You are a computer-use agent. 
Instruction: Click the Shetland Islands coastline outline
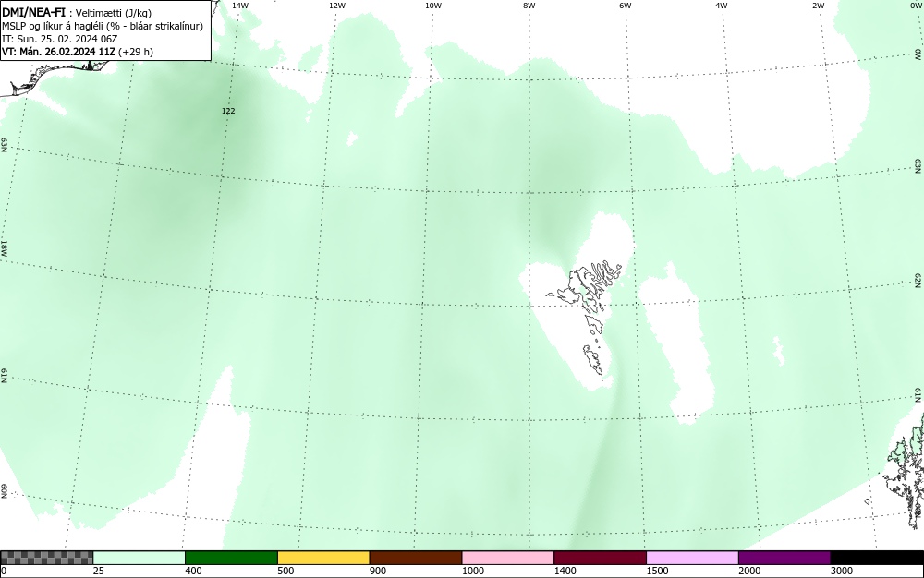click(905, 471)
